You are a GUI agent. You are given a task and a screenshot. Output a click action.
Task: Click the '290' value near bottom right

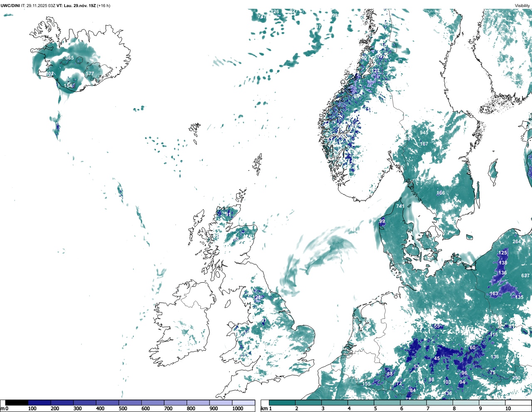coord(516,378)
